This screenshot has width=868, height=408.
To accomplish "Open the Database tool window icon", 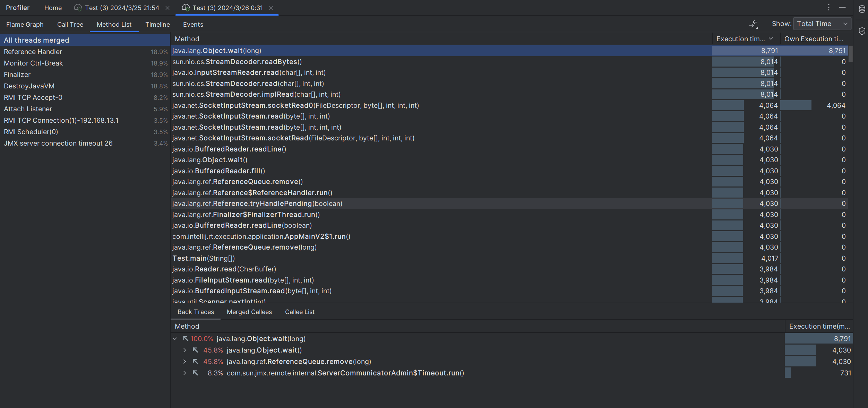I will click(x=862, y=9).
